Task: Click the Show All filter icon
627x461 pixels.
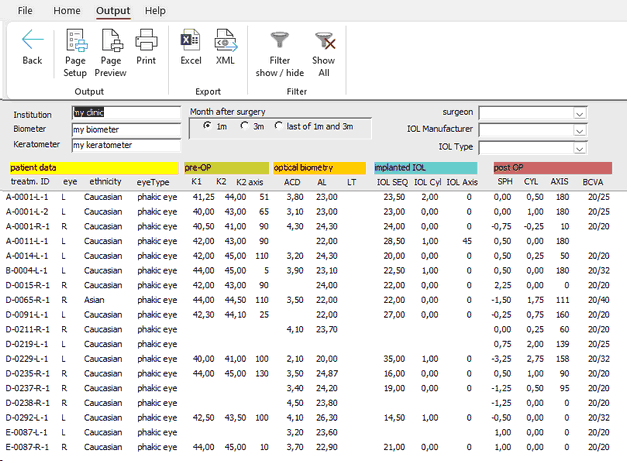Action: click(x=323, y=50)
